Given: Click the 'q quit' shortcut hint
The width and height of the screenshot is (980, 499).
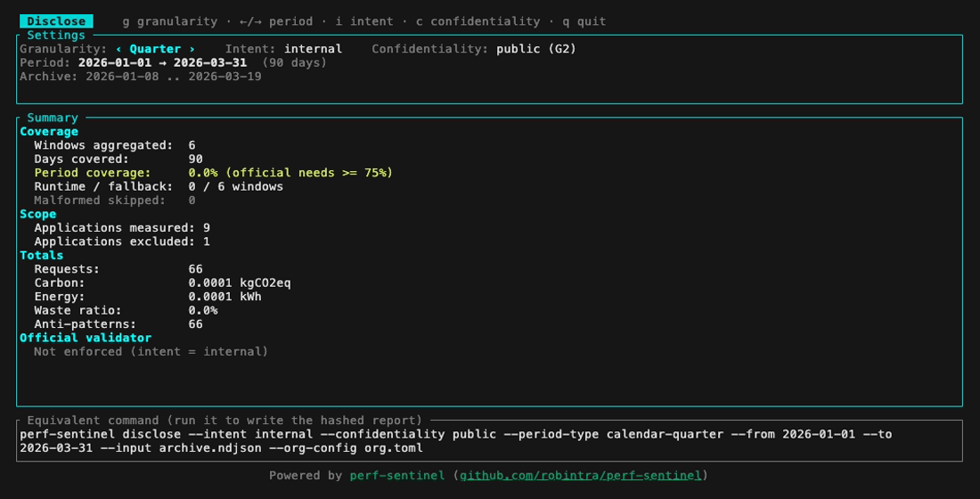Looking at the screenshot, I should [584, 21].
